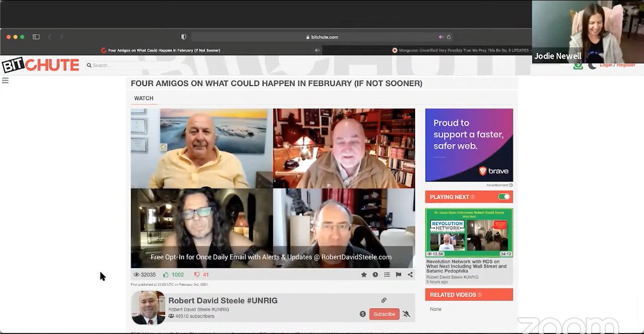The width and height of the screenshot is (644, 334).
Task: Toggle the muted notification bell
Action: click(407, 314)
